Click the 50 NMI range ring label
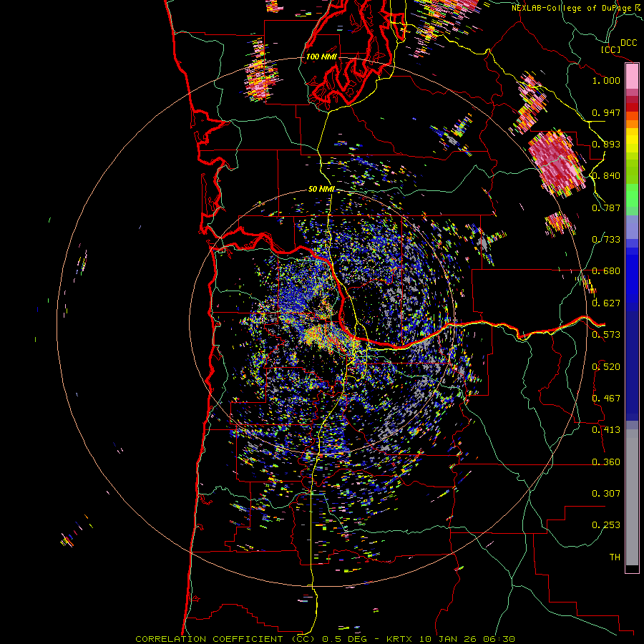 point(321,189)
